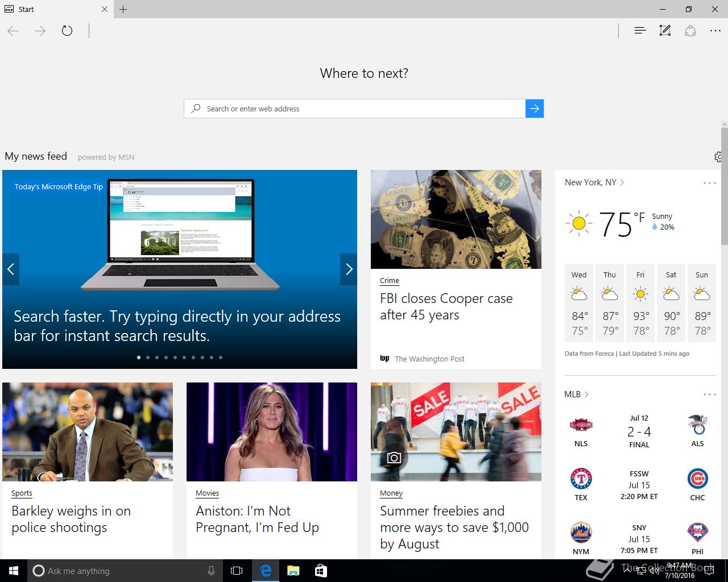Image resolution: width=728 pixels, height=582 pixels.
Task: Open the Hub (favorites, reading list) icon
Action: pos(640,31)
